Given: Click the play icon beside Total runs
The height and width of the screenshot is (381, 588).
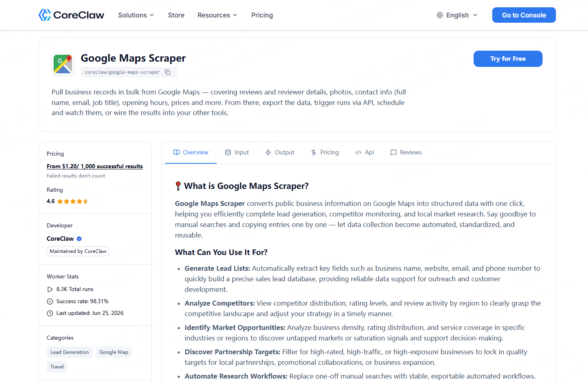Looking at the screenshot, I should [50, 289].
